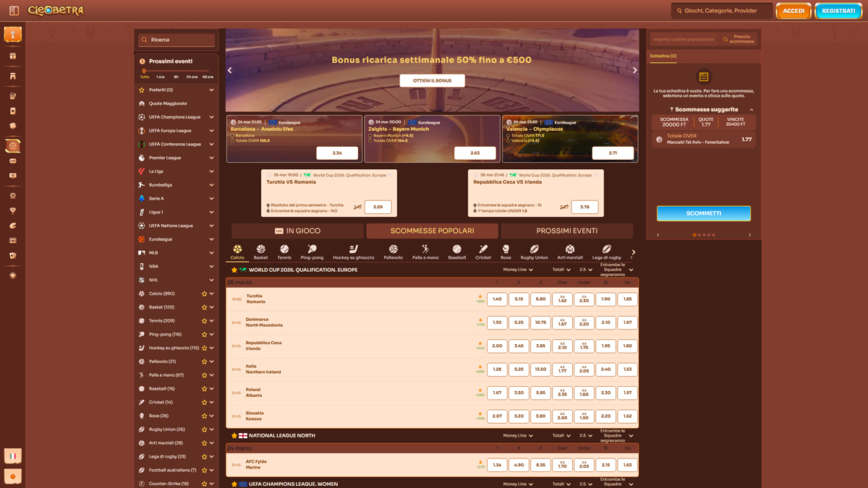The image size is (868, 488).
Task: Select the Boxe sport icon
Action: coord(506,249)
